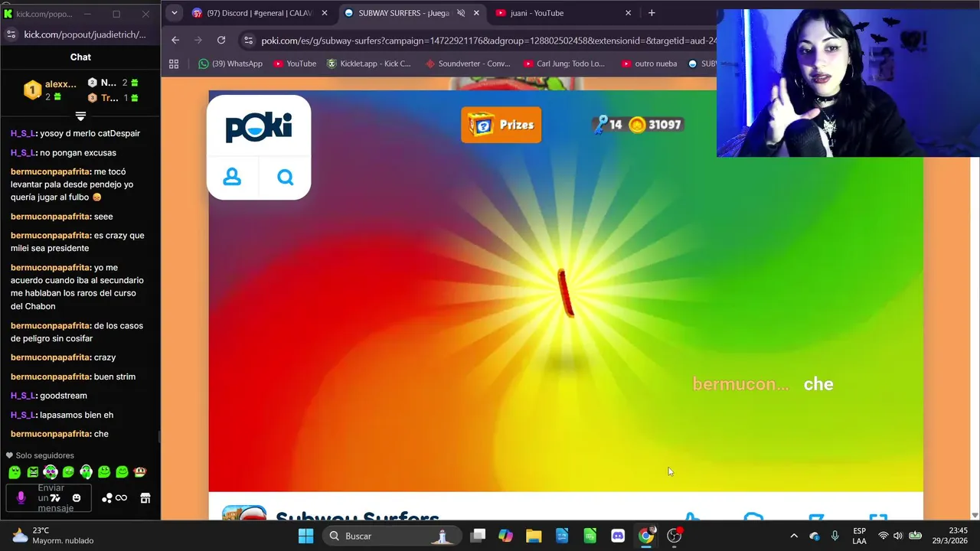Select the first green blob emote
The image size is (980, 551).
15,472
